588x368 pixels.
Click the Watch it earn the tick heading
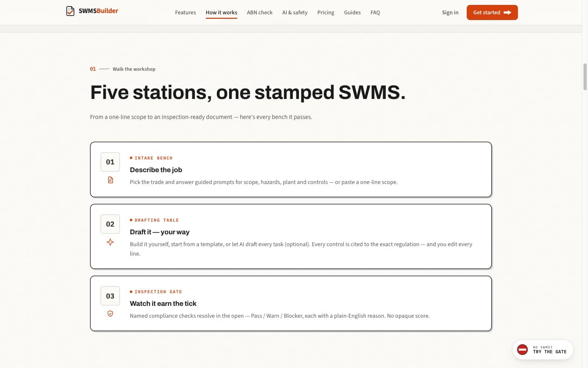tap(163, 303)
